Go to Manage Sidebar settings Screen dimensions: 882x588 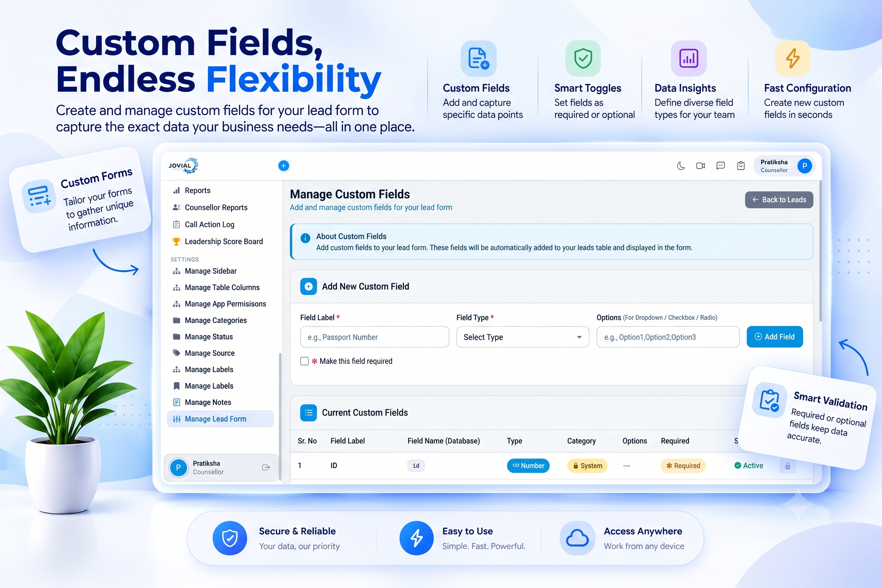(204, 271)
